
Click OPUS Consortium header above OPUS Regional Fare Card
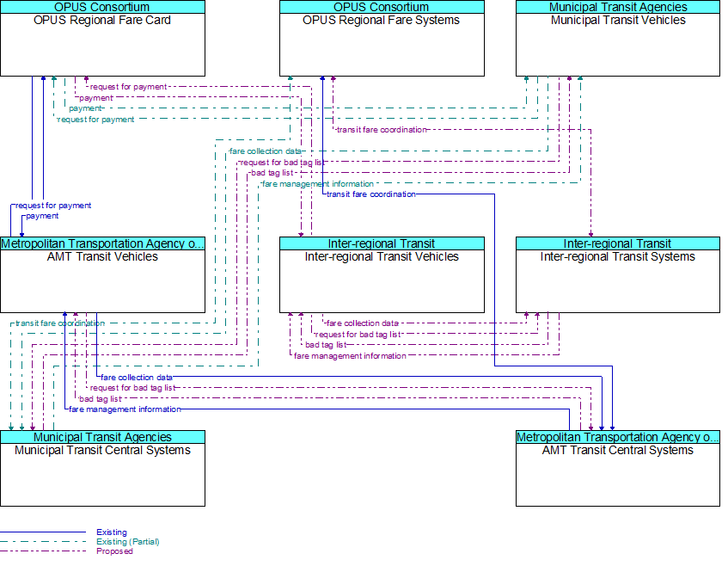102,7
